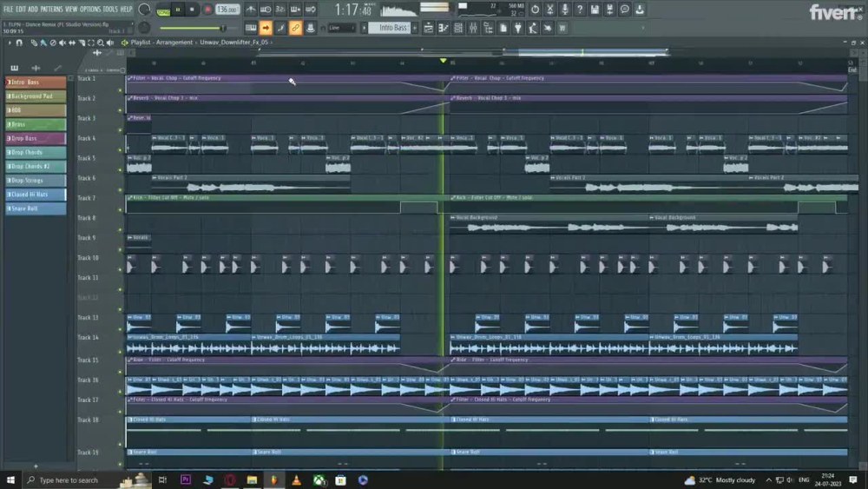
Task: Toggle the playlist snap magnet icon
Action: point(19,43)
